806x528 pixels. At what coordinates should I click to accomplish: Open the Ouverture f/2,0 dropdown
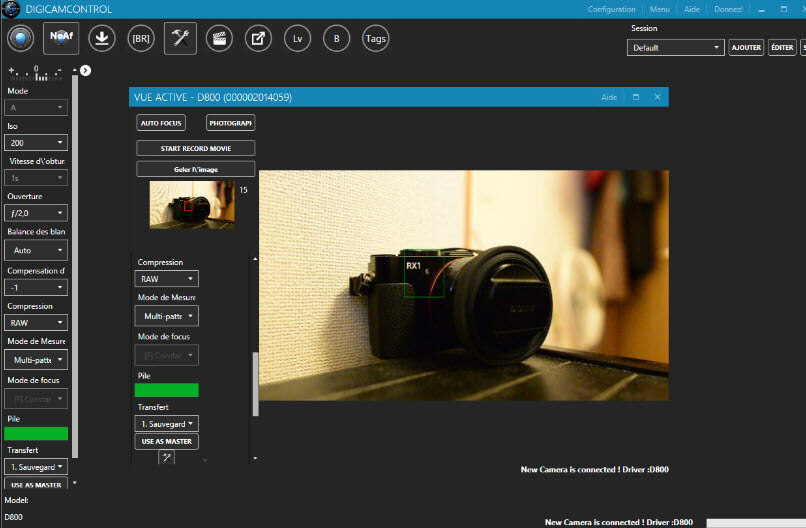[35, 213]
